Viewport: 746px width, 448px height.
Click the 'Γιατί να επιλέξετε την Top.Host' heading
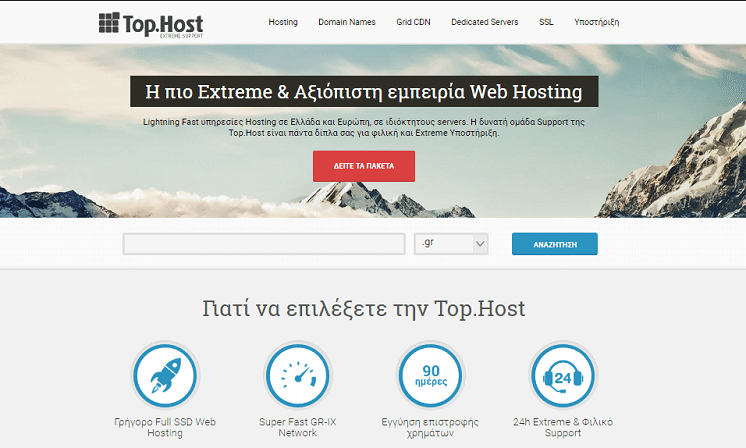[364, 308]
